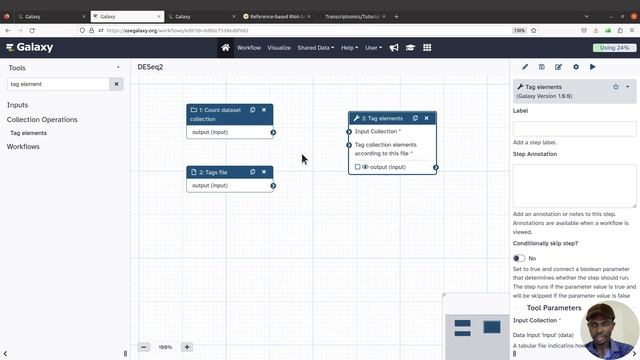
Task: Open the megaphone notifications icon
Action: [x=394, y=48]
